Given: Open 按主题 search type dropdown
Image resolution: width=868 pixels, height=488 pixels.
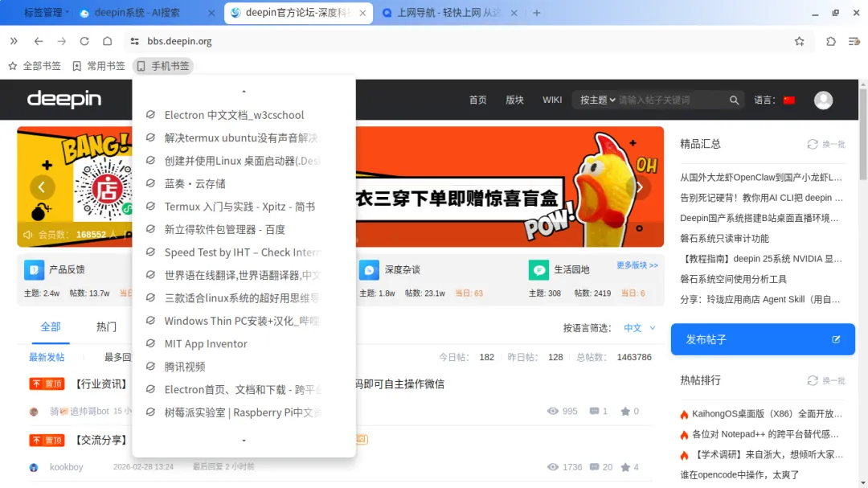Looking at the screenshot, I should 597,100.
